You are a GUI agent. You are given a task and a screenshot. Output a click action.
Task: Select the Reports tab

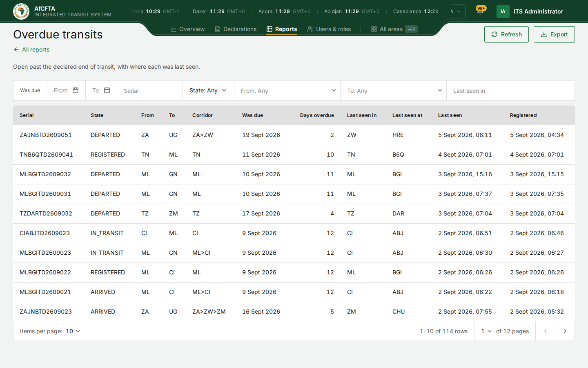coord(282,29)
